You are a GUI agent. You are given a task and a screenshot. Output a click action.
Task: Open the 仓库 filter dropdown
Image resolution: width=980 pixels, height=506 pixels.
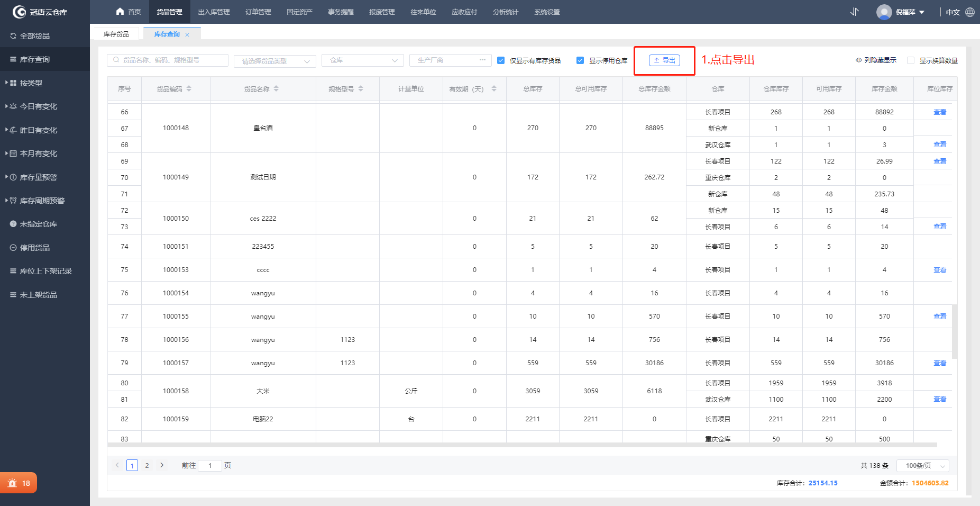coord(363,60)
